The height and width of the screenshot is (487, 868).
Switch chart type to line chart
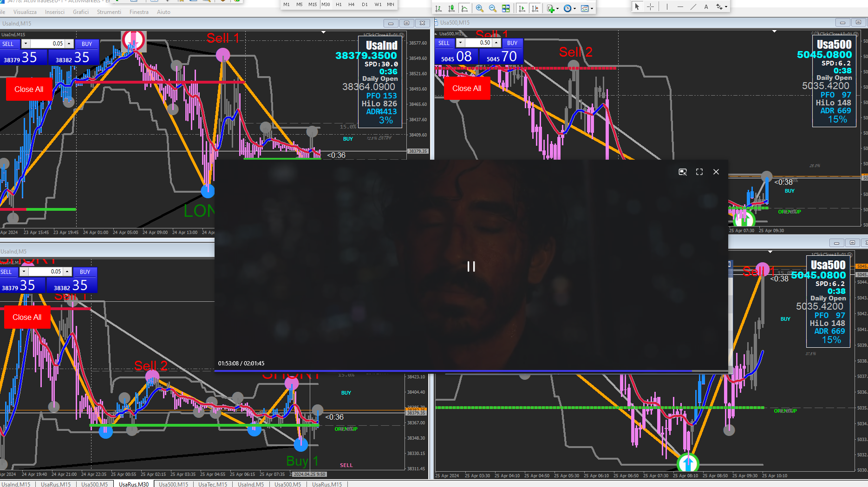(464, 8)
